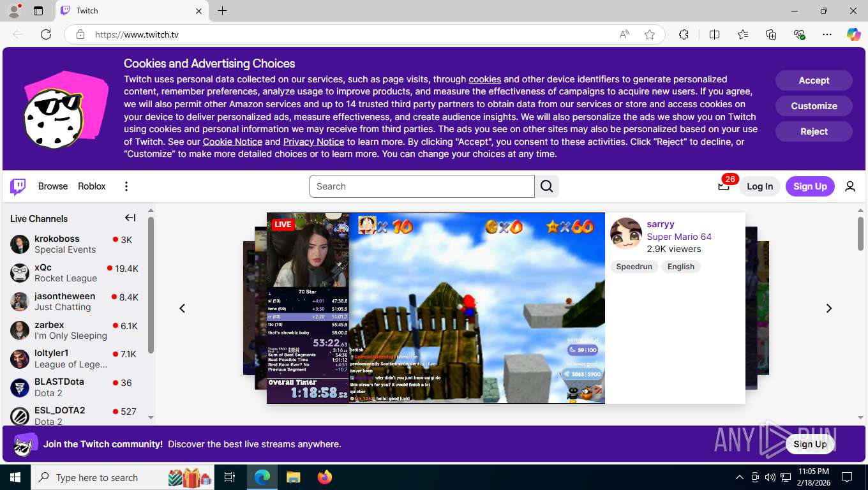
Task: Open Browser essentials heart icon
Action: click(x=799, y=34)
